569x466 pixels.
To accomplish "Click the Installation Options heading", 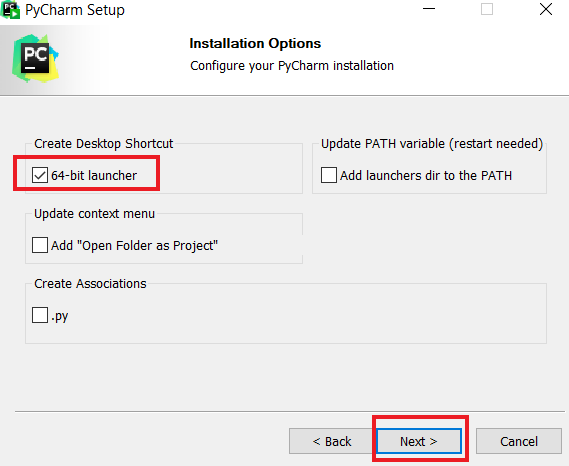I will 255,44.
